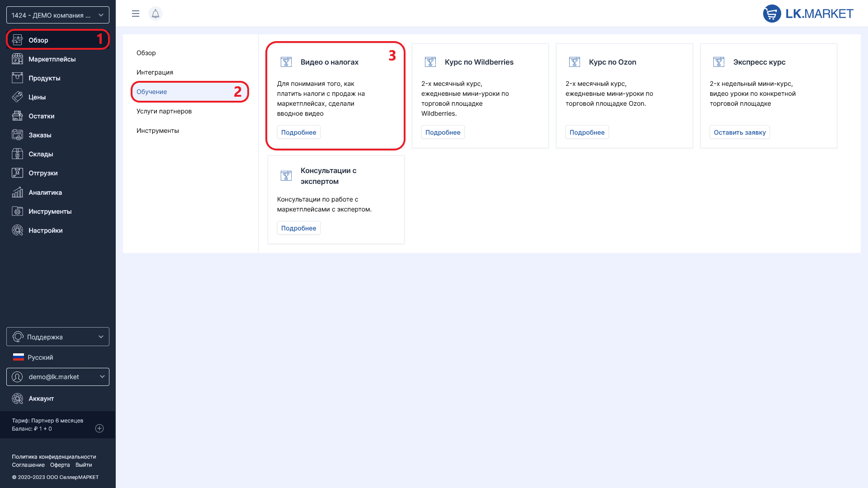The image size is (868, 488).
Task: Click Подробнее on Курс по Ozon card
Action: 587,132
